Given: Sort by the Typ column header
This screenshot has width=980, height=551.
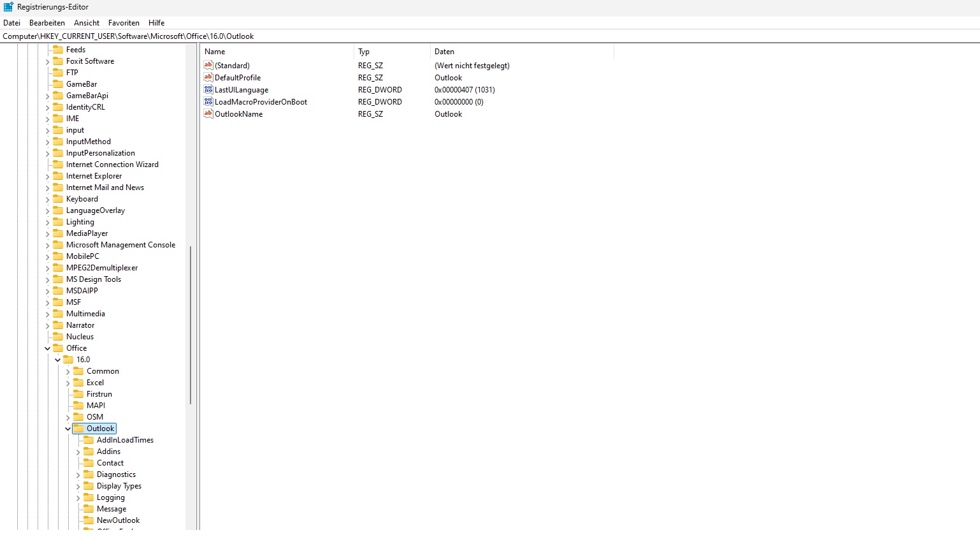Looking at the screenshot, I should tap(392, 52).
